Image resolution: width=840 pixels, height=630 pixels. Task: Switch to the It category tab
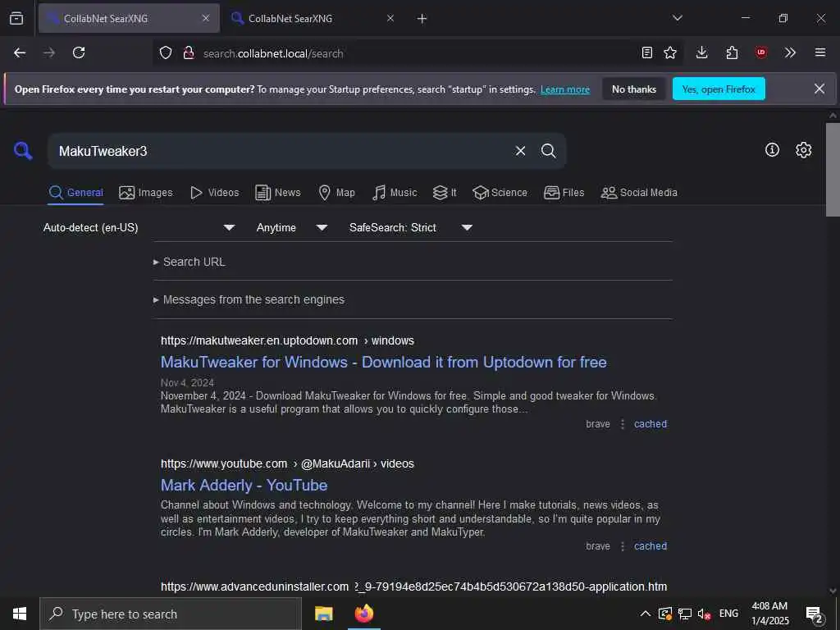tap(445, 192)
